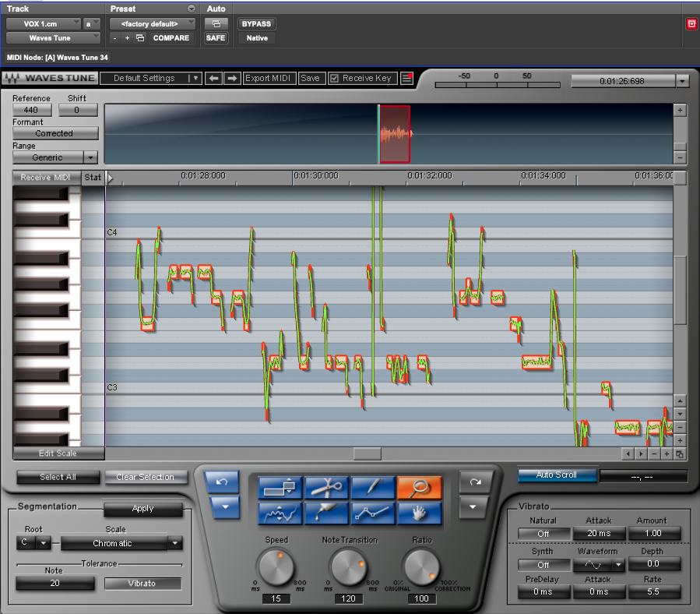Click the timeline play marker triangle
The height and width of the screenshot is (614, 700).
[x=110, y=178]
